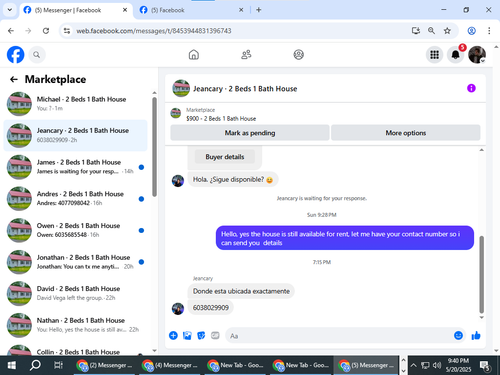Open the Windows notification center icon
Image resolution: width=500 pixels, height=375 pixels.
coord(485,366)
